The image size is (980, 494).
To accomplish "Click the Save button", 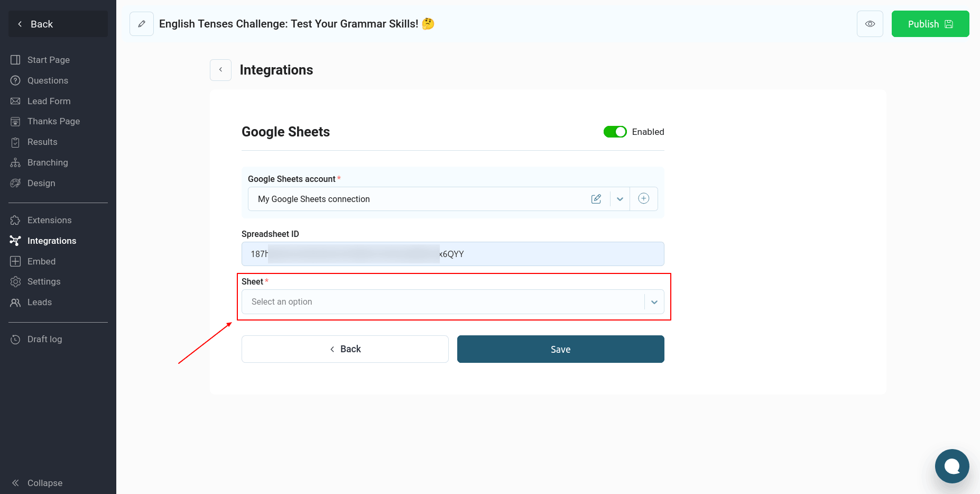I will pos(560,349).
